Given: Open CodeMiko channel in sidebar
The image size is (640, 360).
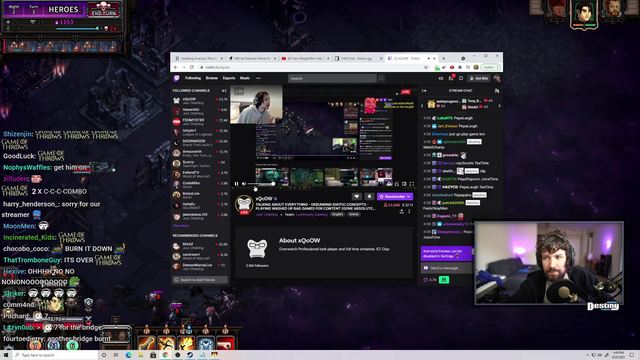Looking at the screenshot, I should click(200, 184).
